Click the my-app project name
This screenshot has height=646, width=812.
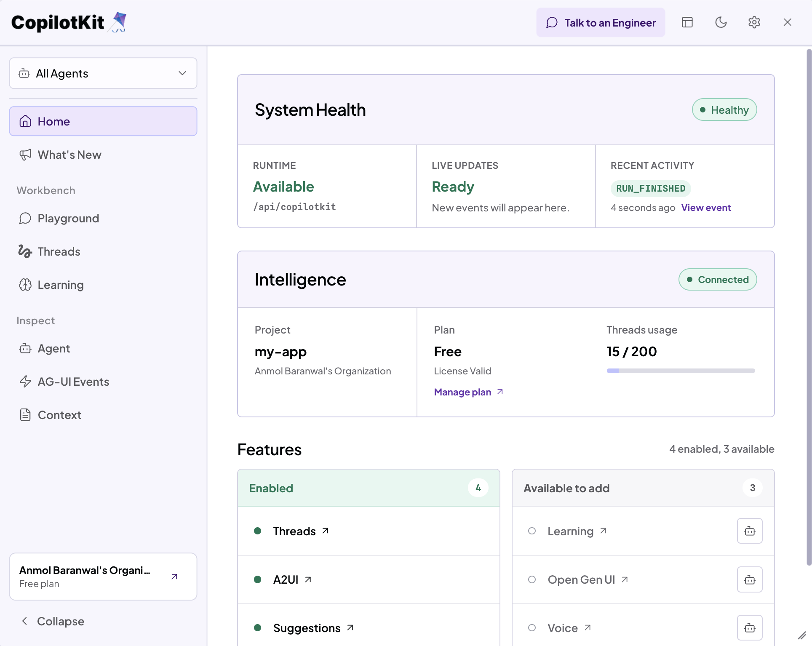point(280,352)
